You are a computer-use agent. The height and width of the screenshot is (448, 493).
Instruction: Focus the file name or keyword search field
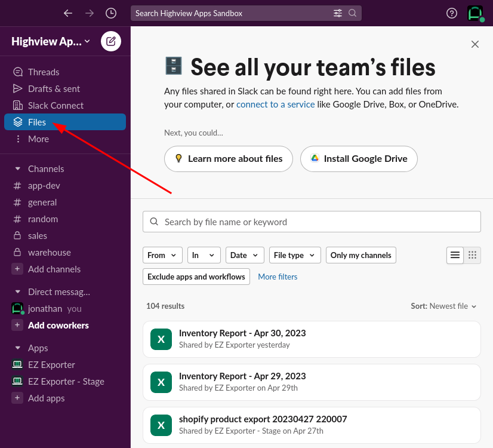click(312, 222)
